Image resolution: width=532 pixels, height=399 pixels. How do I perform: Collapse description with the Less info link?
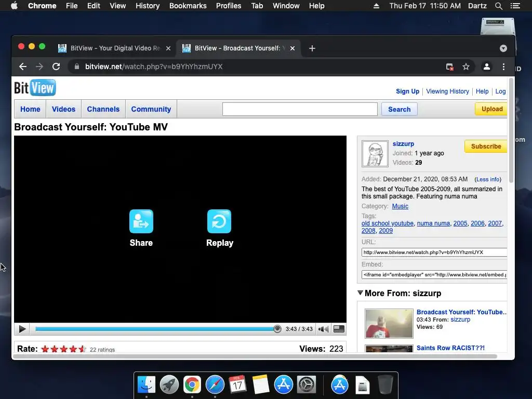(x=488, y=179)
